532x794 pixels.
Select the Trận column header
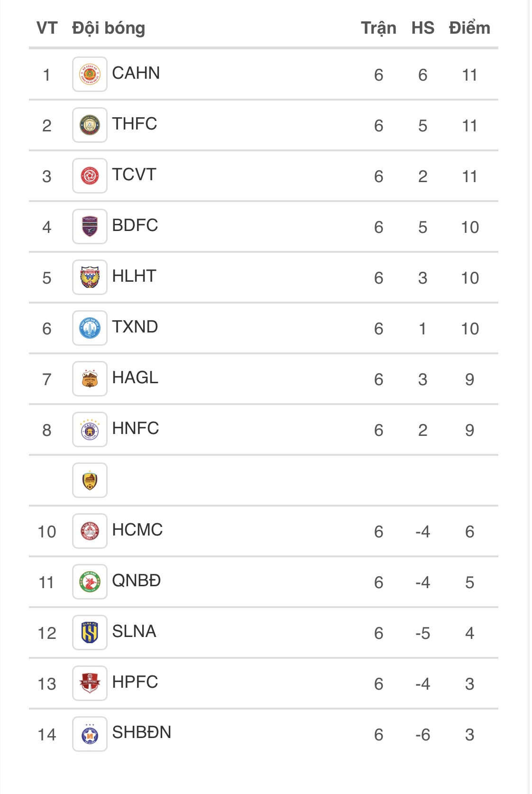pyautogui.click(x=378, y=28)
